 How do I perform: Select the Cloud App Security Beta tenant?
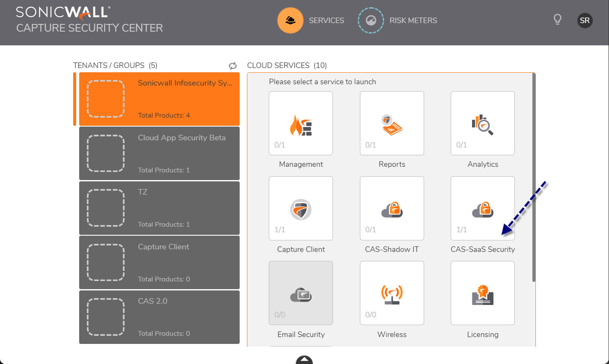click(x=159, y=154)
